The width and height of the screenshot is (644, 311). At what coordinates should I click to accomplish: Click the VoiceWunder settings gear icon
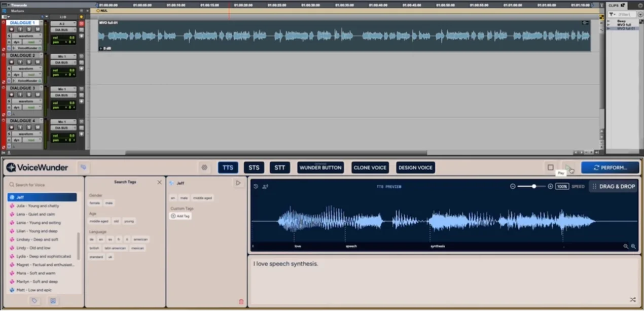pos(204,167)
